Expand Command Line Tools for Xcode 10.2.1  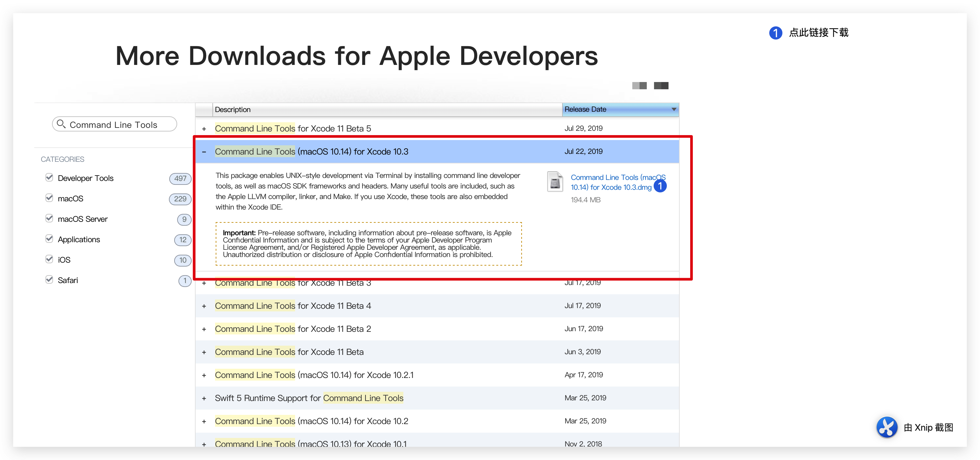(204, 375)
